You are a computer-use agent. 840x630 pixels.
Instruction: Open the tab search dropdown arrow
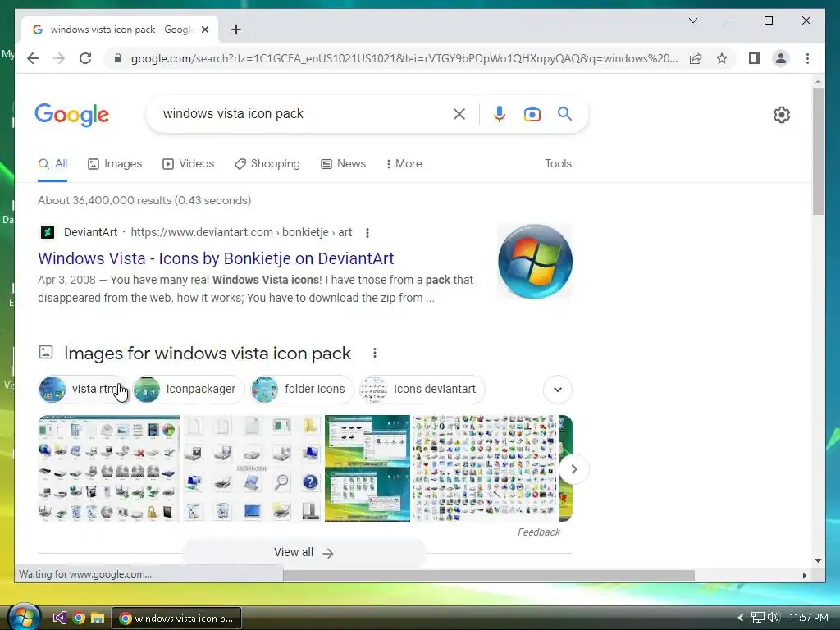click(692, 21)
